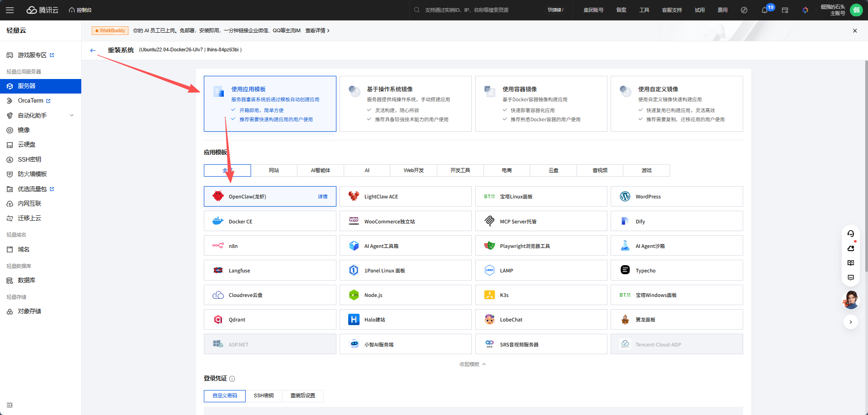This screenshot has width=868, height=415.
Task: Select the MCP Server托管 template
Action: 541,221
